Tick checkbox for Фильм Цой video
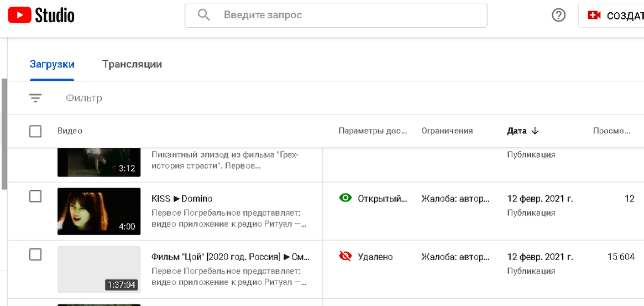Viewport: 644px width, 306px height. point(35,255)
